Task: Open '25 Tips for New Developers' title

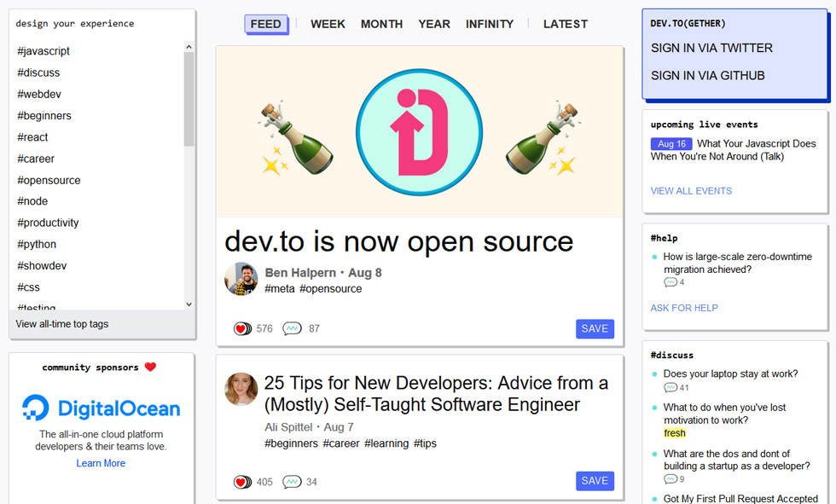Action: pyautogui.click(x=436, y=394)
